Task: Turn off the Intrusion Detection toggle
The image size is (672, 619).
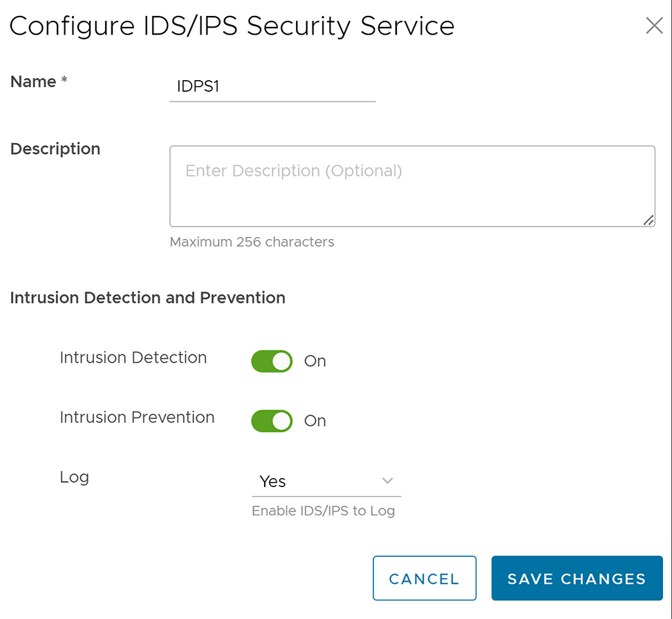Action: [272, 361]
